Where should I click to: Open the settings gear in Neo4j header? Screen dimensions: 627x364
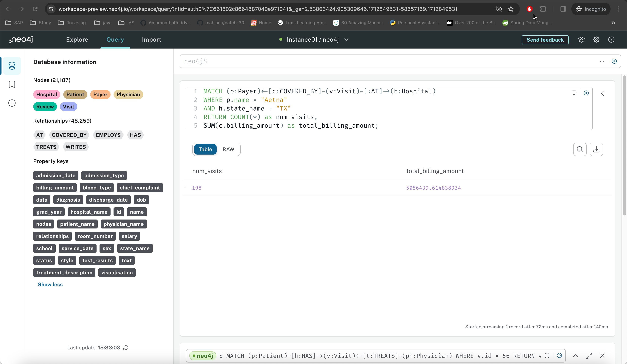click(x=596, y=40)
